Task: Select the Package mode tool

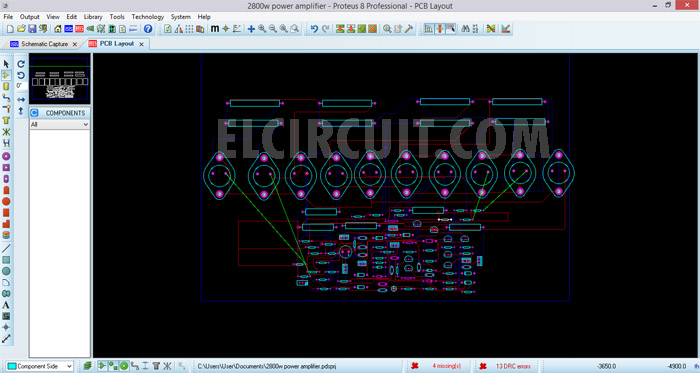Action: coord(6,86)
